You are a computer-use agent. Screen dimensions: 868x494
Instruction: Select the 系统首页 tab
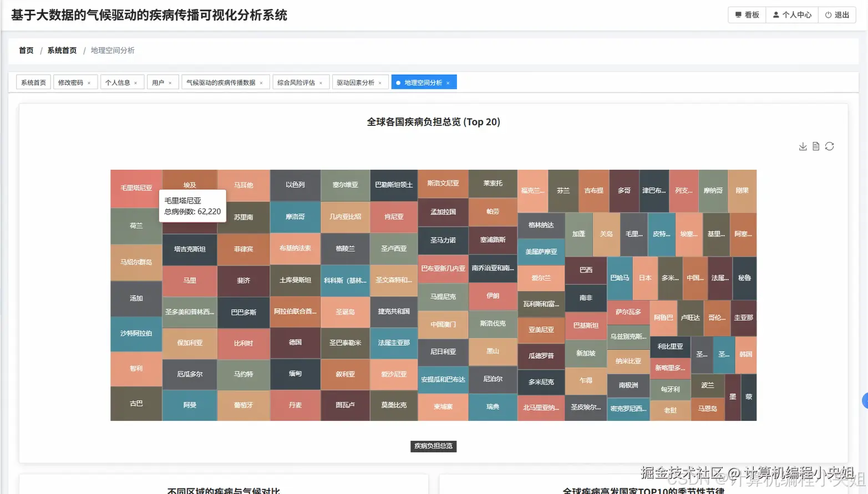pos(33,82)
